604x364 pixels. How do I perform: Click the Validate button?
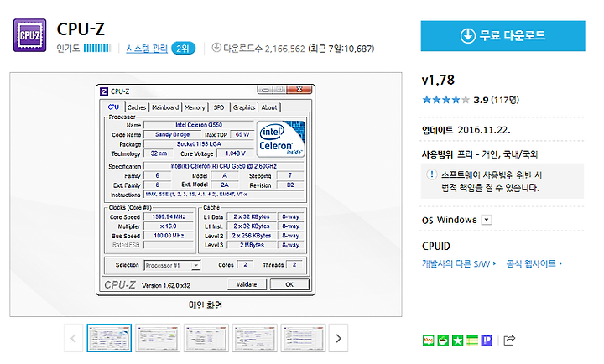point(247,284)
